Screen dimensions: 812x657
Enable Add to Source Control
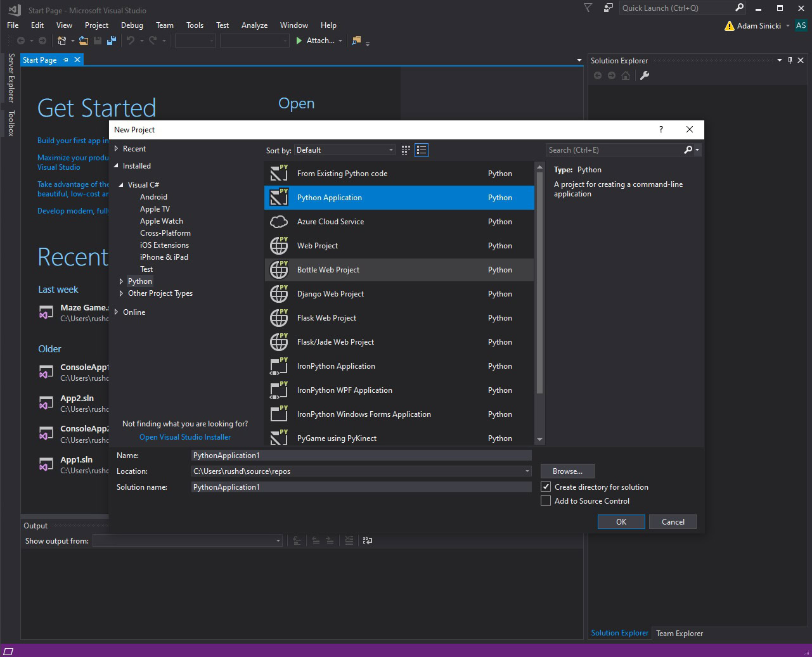coord(546,501)
